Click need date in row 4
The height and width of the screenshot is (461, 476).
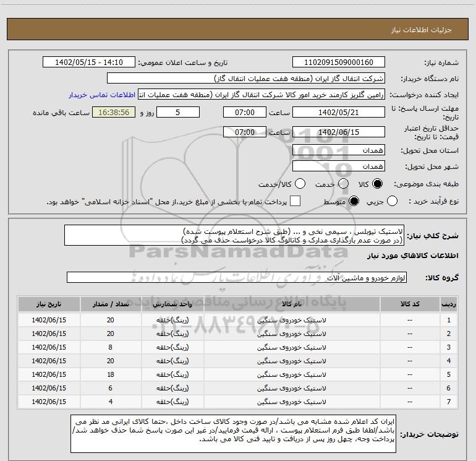tap(49, 361)
